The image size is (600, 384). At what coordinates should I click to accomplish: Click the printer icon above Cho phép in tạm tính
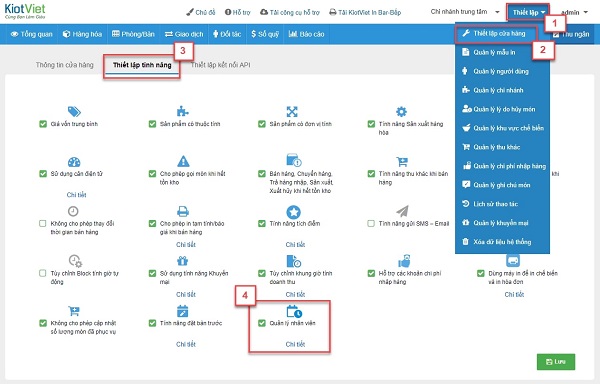point(183,211)
